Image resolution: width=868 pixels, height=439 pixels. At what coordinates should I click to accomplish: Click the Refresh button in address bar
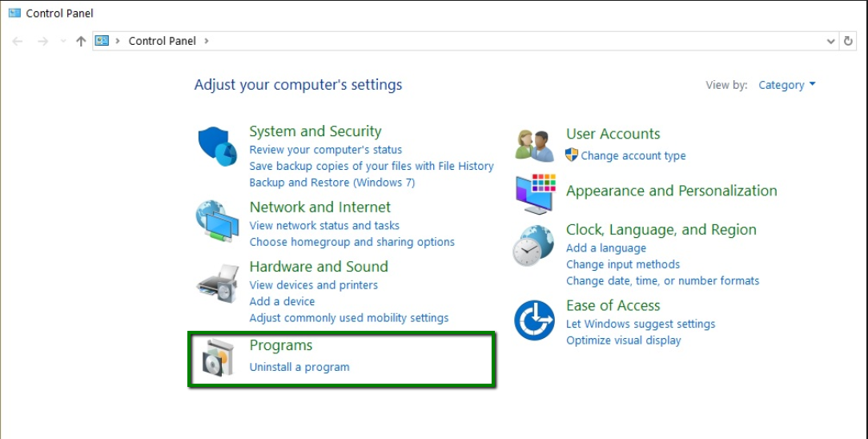849,41
